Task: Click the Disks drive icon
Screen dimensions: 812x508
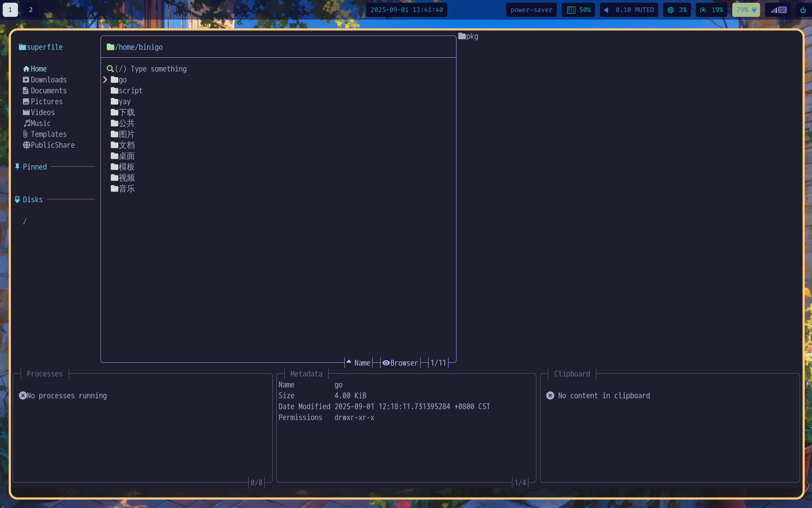Action: [17, 199]
